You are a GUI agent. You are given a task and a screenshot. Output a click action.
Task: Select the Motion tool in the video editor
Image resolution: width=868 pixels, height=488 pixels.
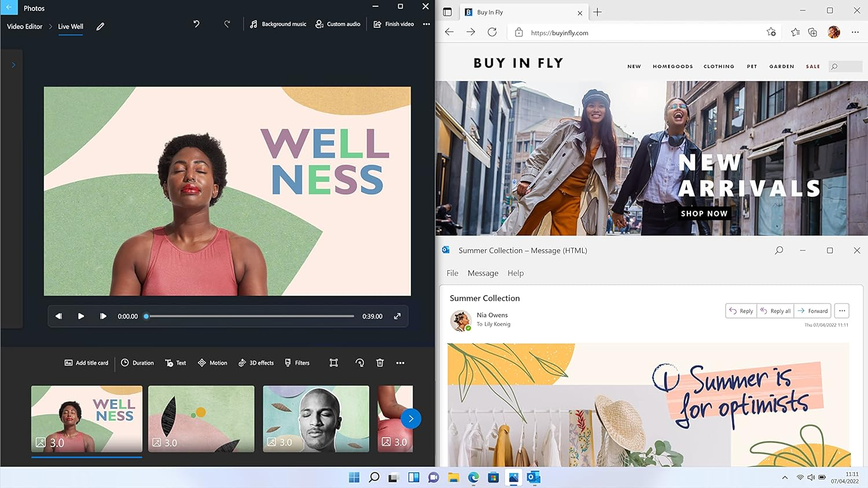[212, 363]
